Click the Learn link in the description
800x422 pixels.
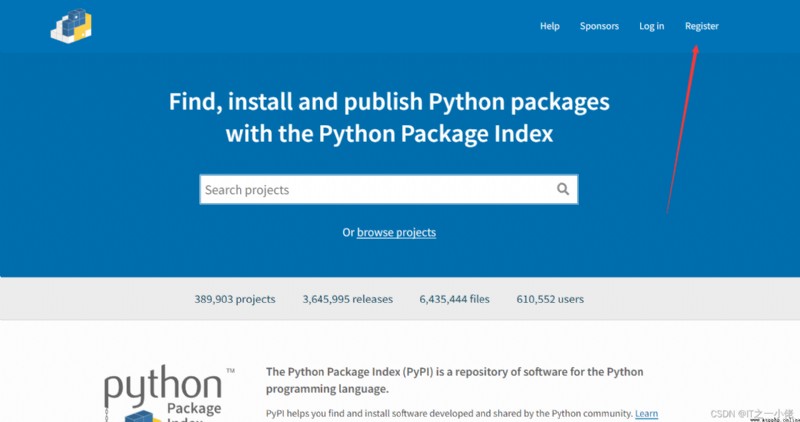point(646,413)
